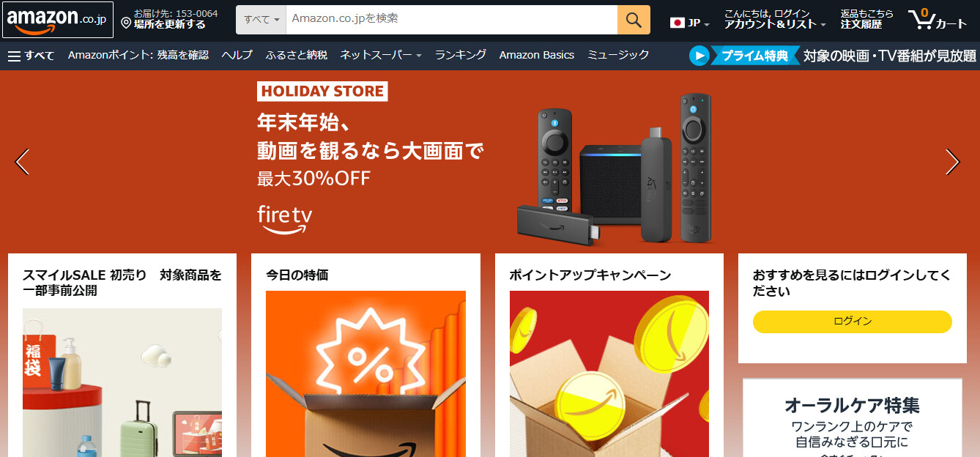This screenshot has width=980, height=457.
Task: Open 返品もこちら 注文履歴 link
Action: 867,19
